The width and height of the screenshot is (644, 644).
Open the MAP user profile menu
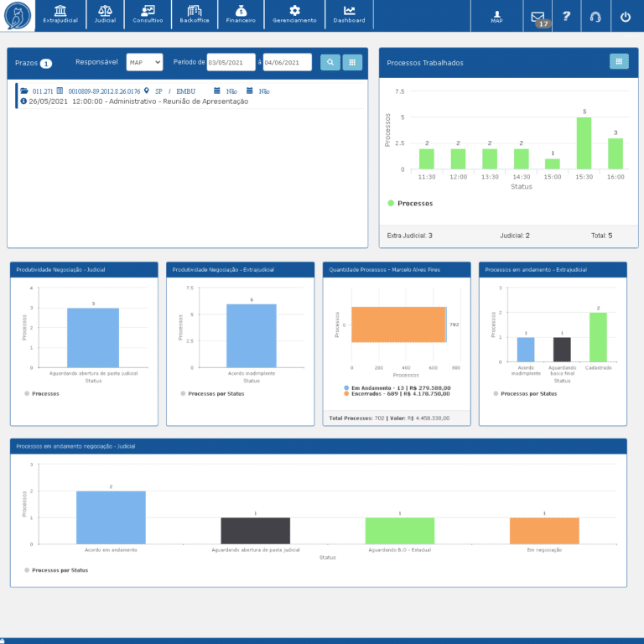[497, 16]
